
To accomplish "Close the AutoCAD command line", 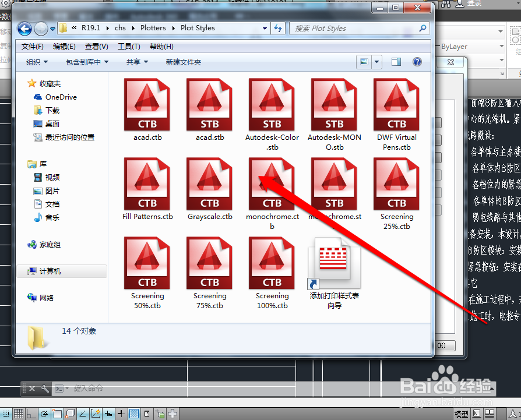I will (32, 388).
